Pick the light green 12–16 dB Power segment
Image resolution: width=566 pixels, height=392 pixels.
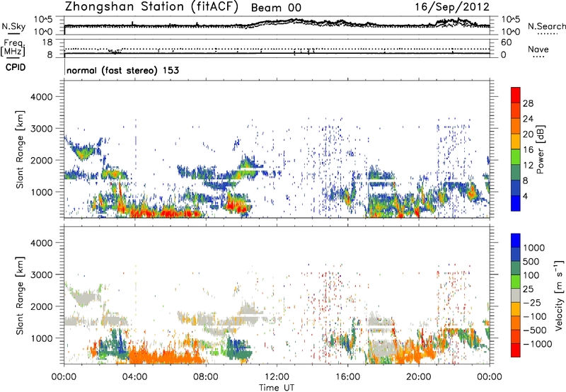(516, 157)
